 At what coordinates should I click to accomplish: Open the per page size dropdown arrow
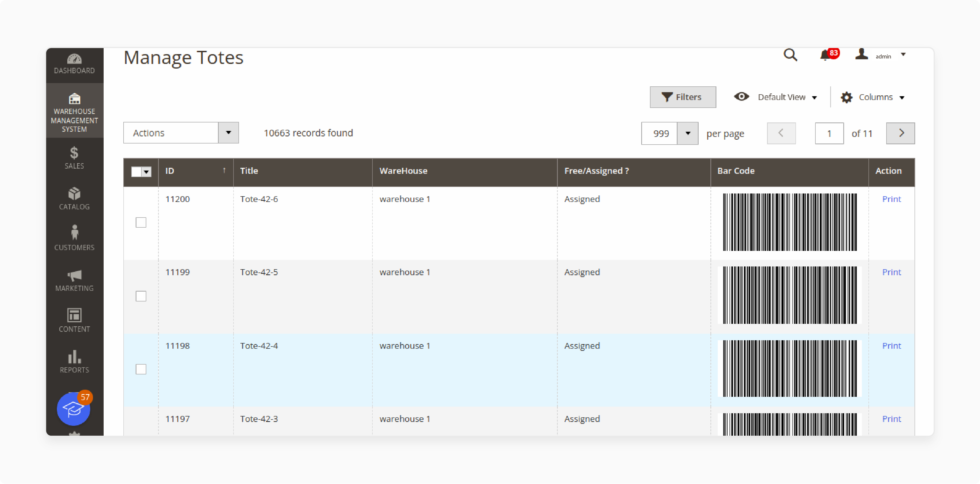click(687, 133)
